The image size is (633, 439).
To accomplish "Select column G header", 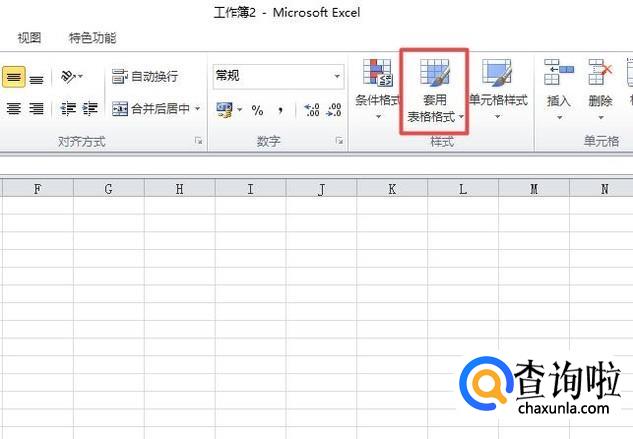I will (x=109, y=189).
